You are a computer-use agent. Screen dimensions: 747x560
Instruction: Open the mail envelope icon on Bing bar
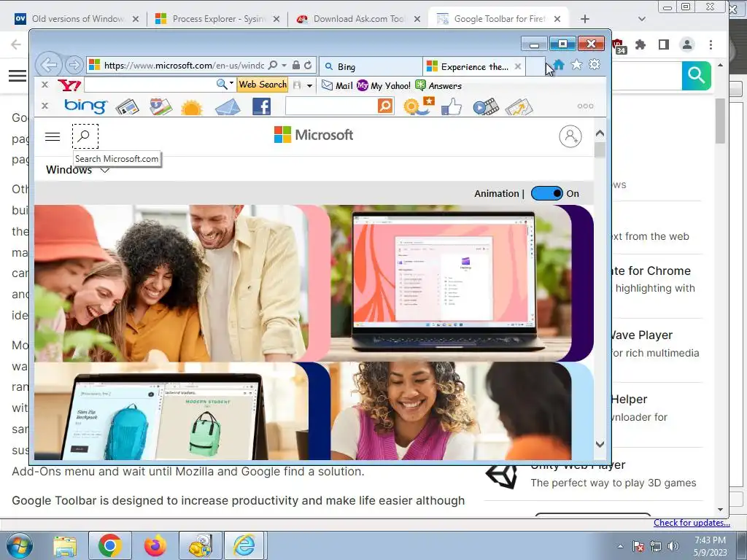pyautogui.click(x=228, y=106)
